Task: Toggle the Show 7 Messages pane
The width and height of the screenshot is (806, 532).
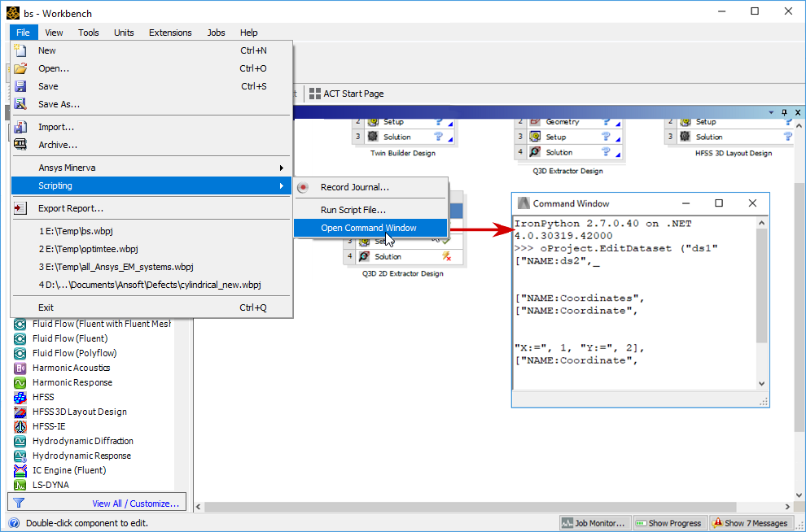Action: pos(751,523)
